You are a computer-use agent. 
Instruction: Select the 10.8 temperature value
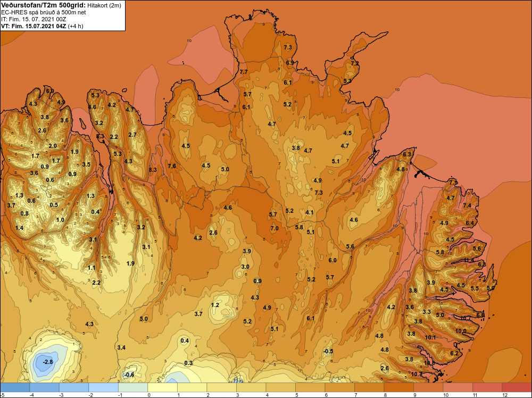tap(429, 363)
